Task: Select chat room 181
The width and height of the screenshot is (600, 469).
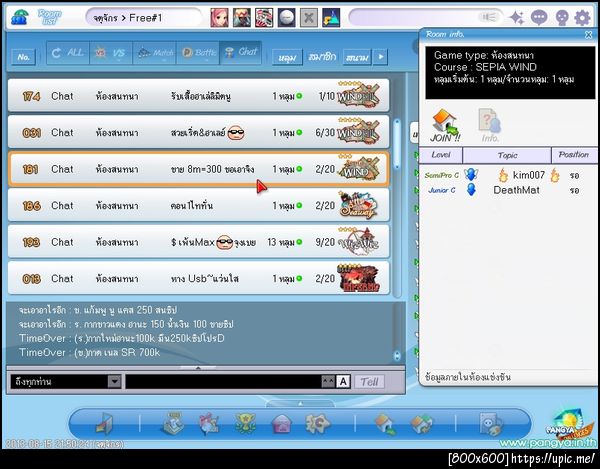Action: click(199, 169)
